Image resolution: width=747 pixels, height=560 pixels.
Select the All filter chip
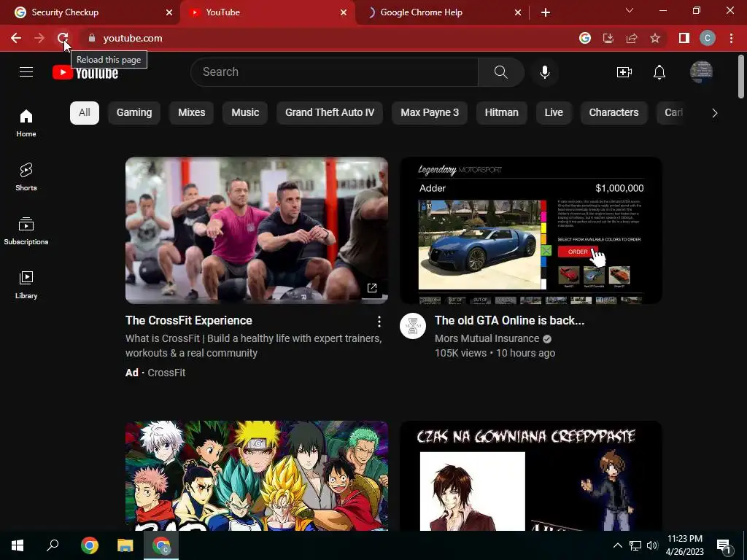pyautogui.click(x=85, y=113)
